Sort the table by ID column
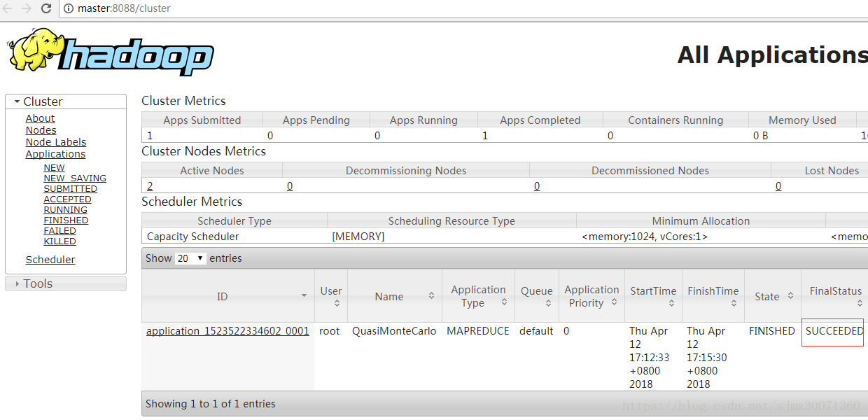 227,296
